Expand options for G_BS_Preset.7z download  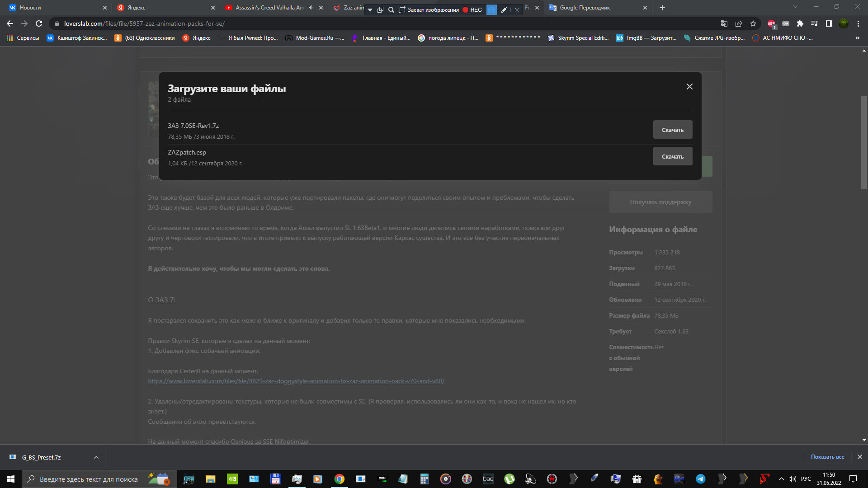(96, 457)
